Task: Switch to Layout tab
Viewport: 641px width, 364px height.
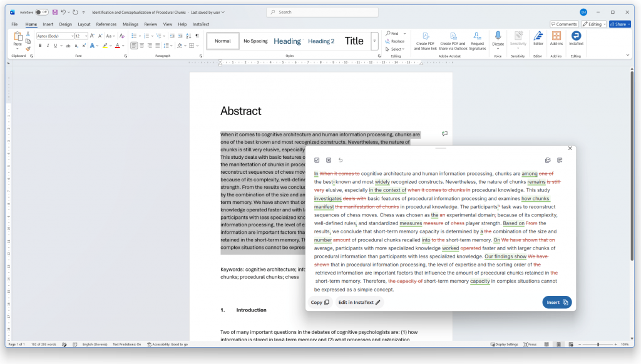Action: pyautogui.click(x=84, y=24)
